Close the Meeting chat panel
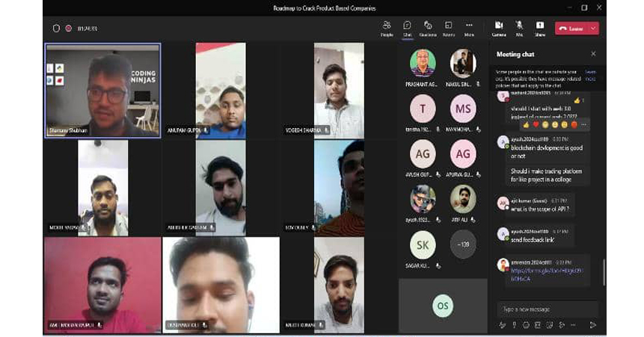 click(x=593, y=54)
